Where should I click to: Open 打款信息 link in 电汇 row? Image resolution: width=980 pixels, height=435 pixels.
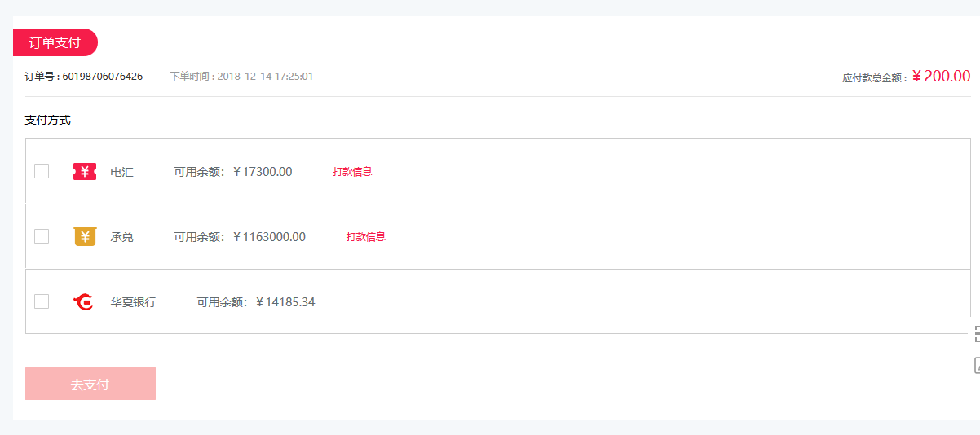pos(352,172)
